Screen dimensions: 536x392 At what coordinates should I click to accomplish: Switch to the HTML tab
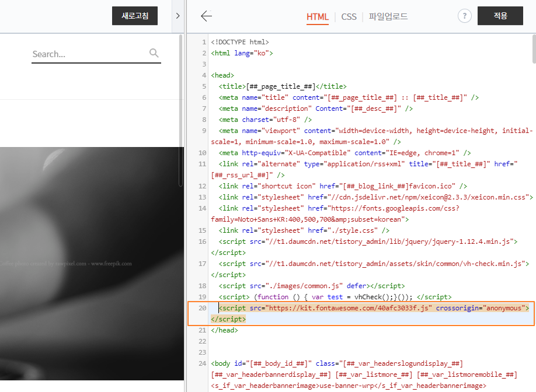[317, 16]
